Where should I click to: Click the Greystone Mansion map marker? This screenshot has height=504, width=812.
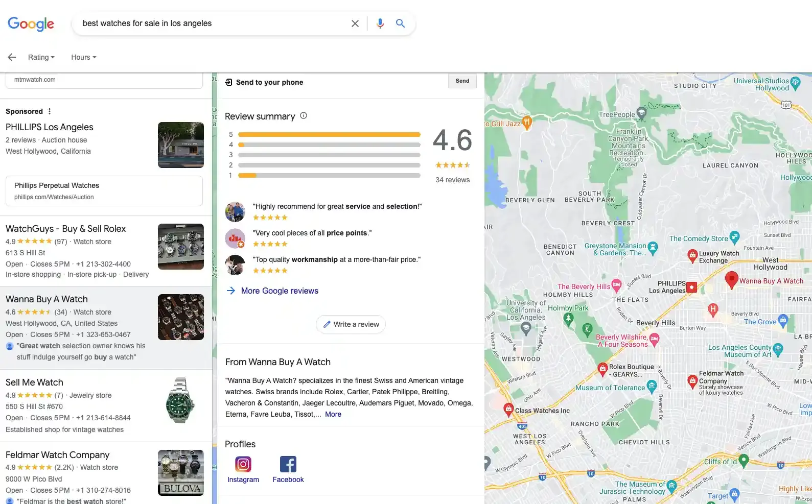click(653, 248)
